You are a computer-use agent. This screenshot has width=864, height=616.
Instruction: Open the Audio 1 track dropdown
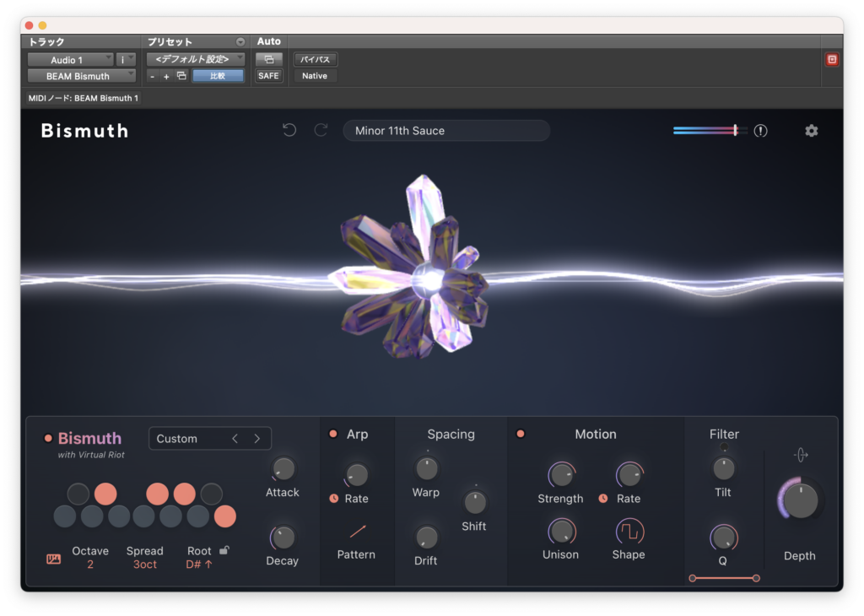(x=71, y=60)
